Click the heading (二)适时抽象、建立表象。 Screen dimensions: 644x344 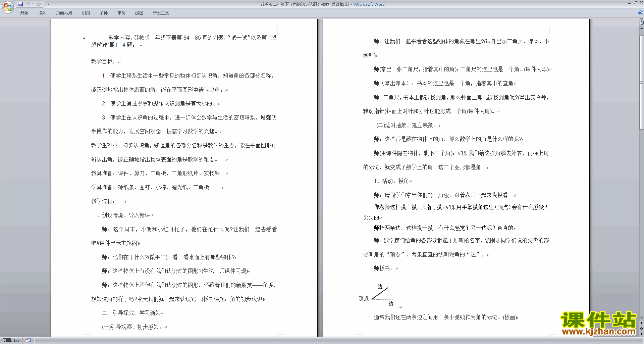[x=407, y=125]
